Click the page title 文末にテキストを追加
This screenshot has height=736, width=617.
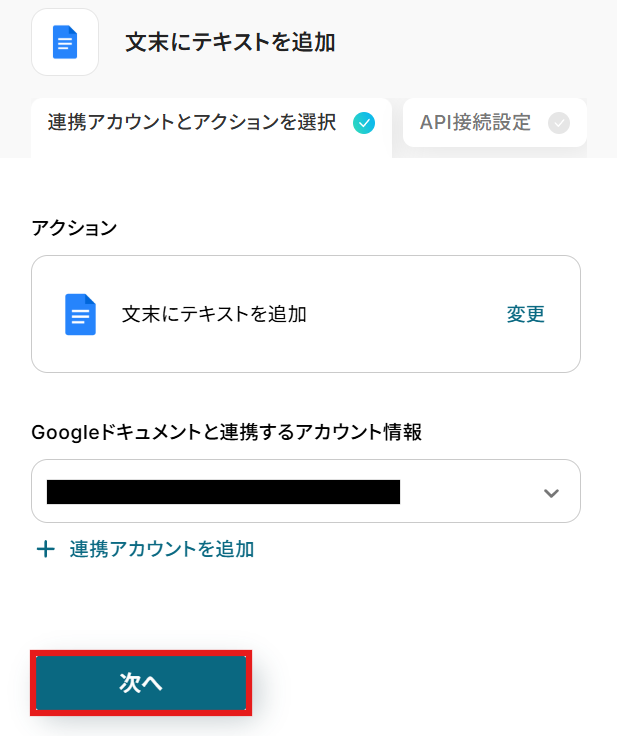point(230,42)
